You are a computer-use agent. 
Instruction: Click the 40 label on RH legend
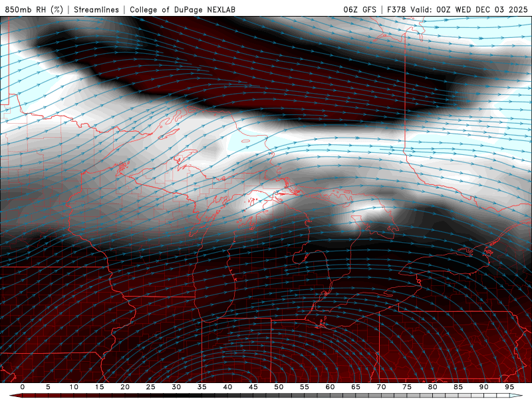[227, 387]
